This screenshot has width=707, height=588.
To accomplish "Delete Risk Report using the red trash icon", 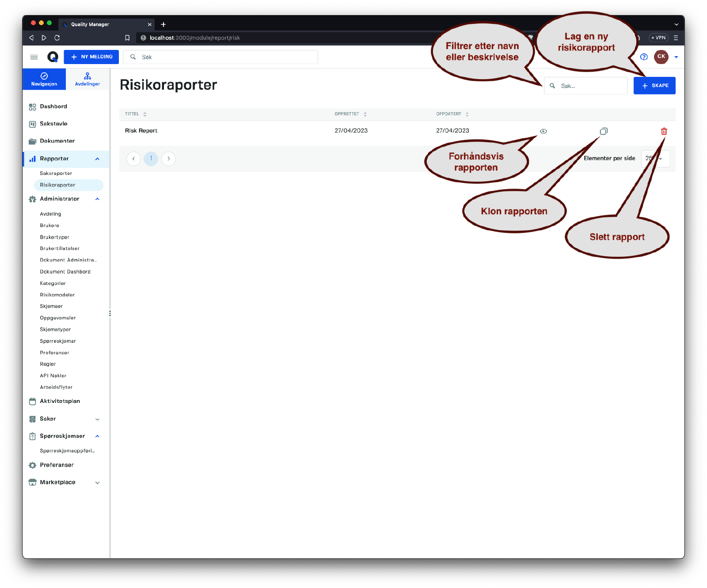I will pyautogui.click(x=664, y=131).
